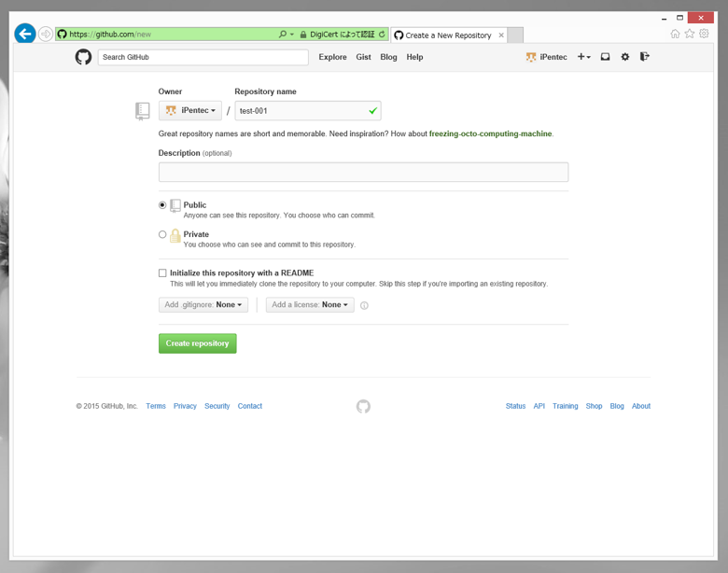Click the browser forward arrow button

(45, 34)
